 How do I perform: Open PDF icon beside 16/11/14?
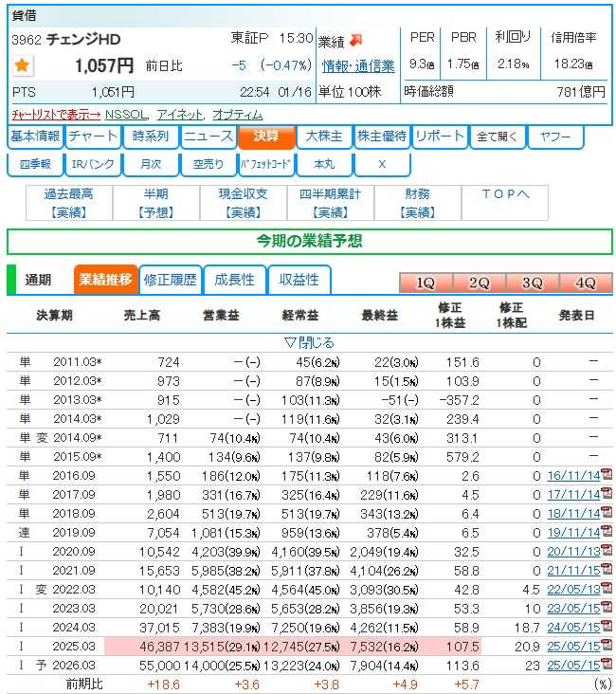pyautogui.click(x=607, y=475)
